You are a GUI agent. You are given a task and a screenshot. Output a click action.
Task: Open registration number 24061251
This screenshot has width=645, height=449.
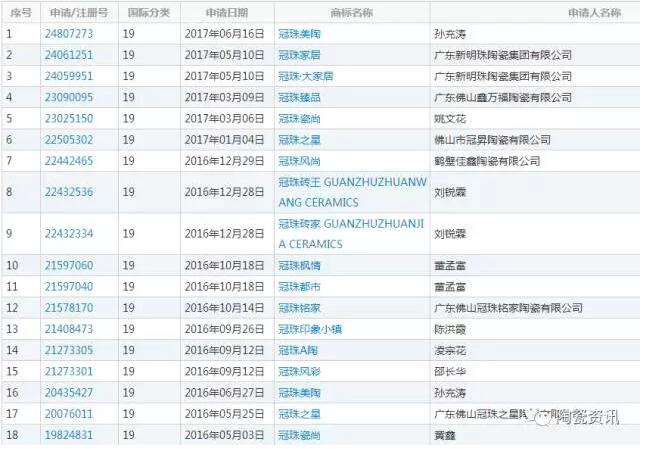point(69,55)
